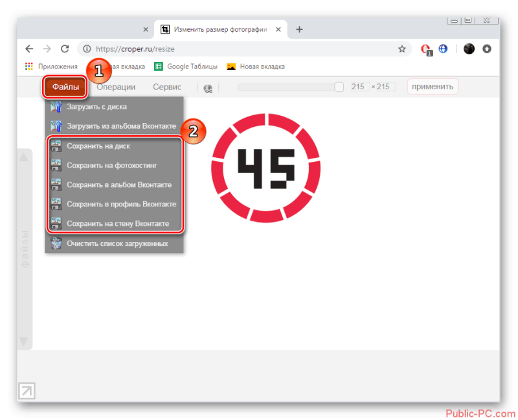Click the globe icon in the croper toolbar

tap(208, 88)
